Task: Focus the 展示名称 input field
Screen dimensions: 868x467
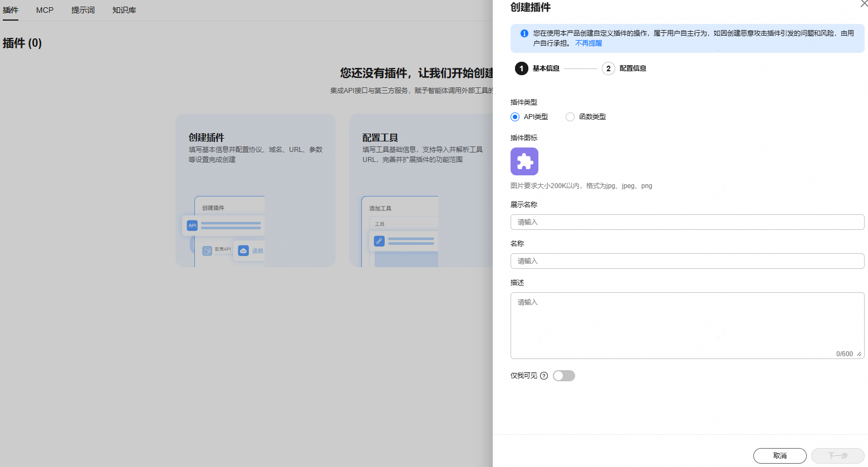Action: click(687, 222)
